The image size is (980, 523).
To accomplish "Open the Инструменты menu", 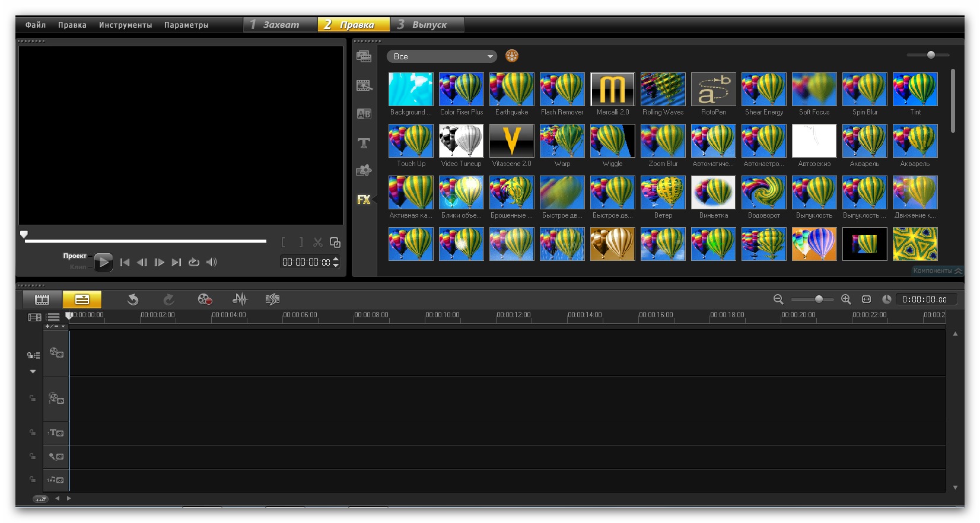I will (125, 25).
